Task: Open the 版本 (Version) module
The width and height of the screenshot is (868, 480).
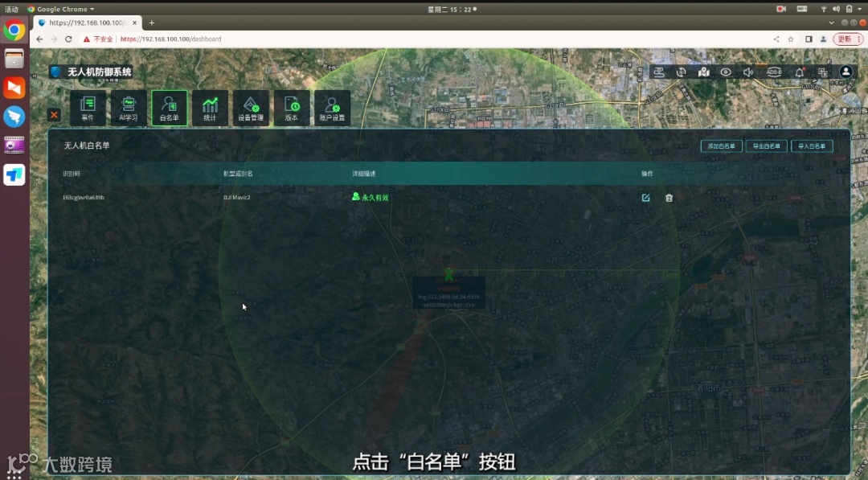Action: pyautogui.click(x=292, y=108)
